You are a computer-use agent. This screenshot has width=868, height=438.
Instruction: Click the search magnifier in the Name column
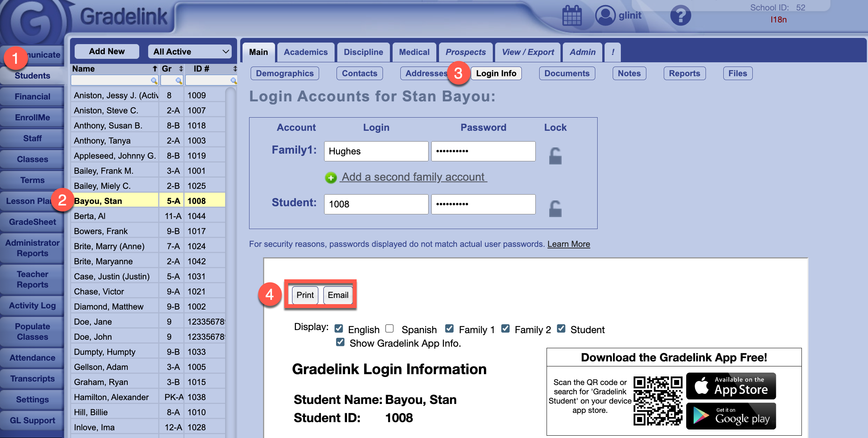[x=154, y=80]
